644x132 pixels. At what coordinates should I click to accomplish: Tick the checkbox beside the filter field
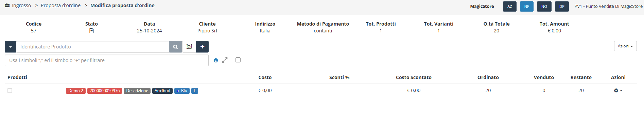point(238,60)
